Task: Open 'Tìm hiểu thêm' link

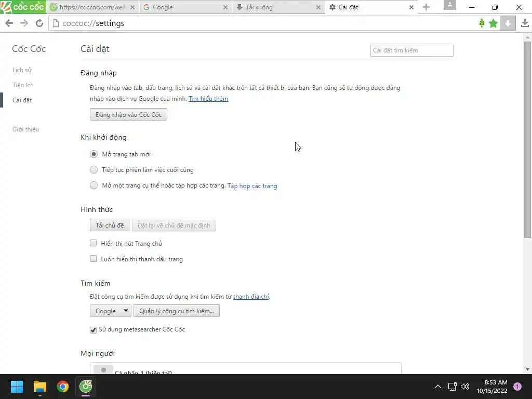Action: coord(208,99)
